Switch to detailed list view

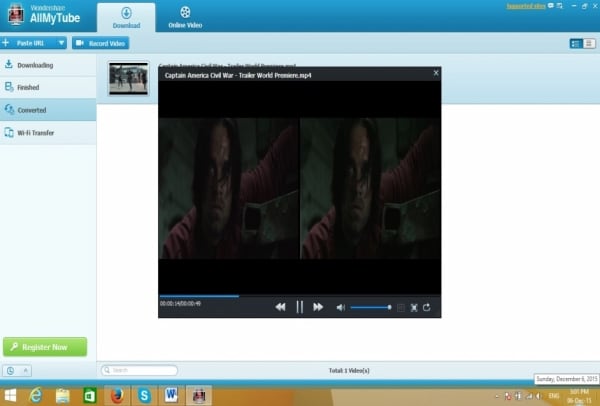tap(576, 44)
